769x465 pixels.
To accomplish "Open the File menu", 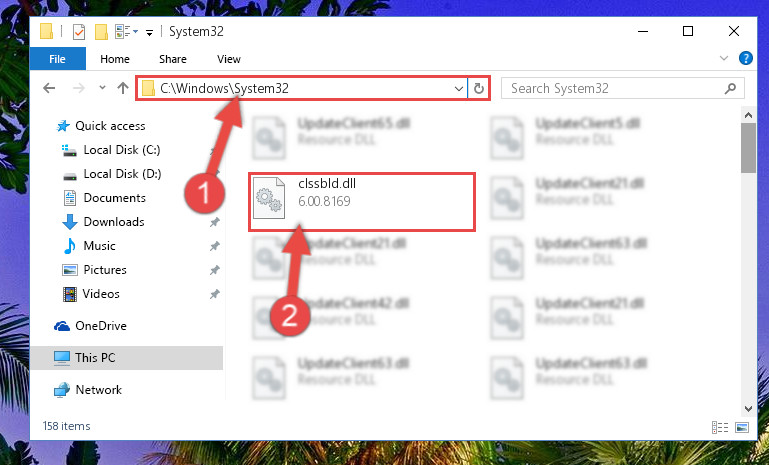I will [57, 59].
